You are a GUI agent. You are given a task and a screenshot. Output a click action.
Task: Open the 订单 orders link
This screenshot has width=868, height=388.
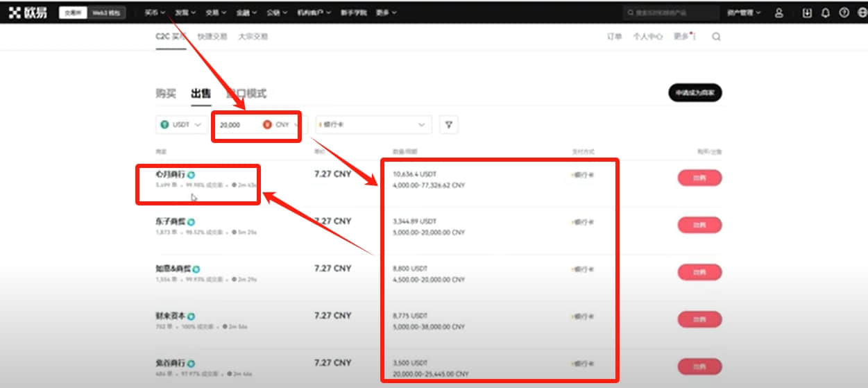614,37
